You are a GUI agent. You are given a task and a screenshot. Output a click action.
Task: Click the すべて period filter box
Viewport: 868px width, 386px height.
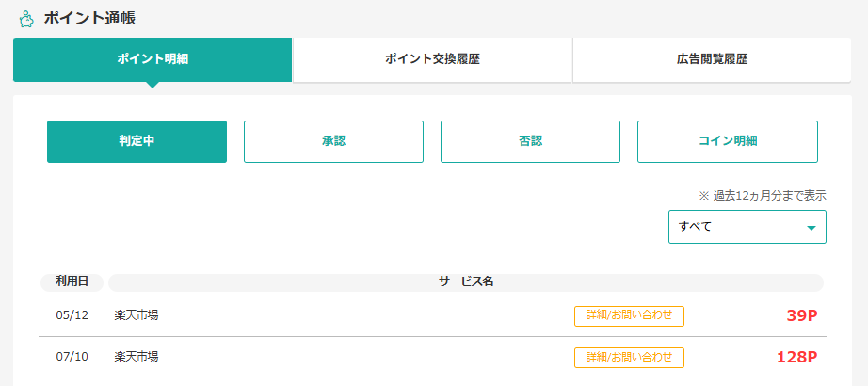[x=747, y=227]
